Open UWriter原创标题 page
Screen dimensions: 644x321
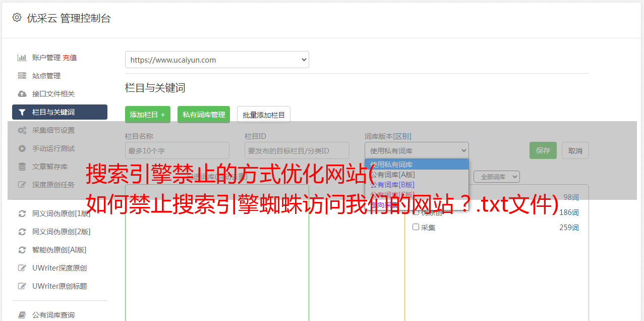point(60,286)
